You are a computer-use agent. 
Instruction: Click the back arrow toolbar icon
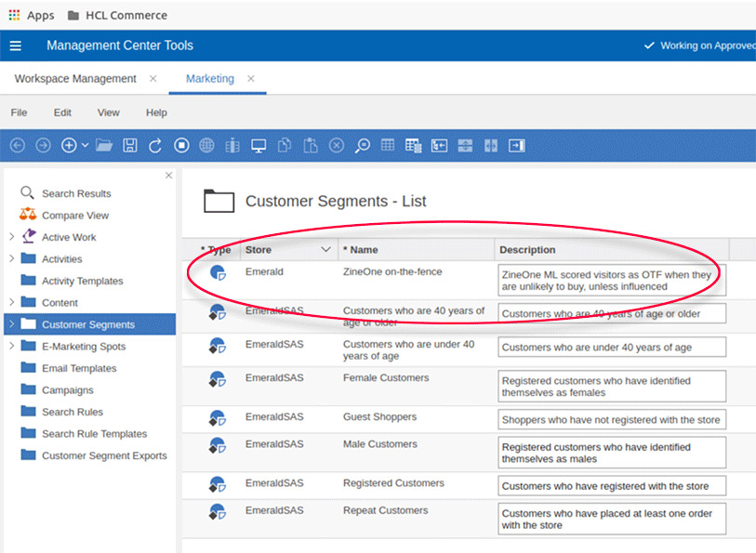click(x=18, y=146)
